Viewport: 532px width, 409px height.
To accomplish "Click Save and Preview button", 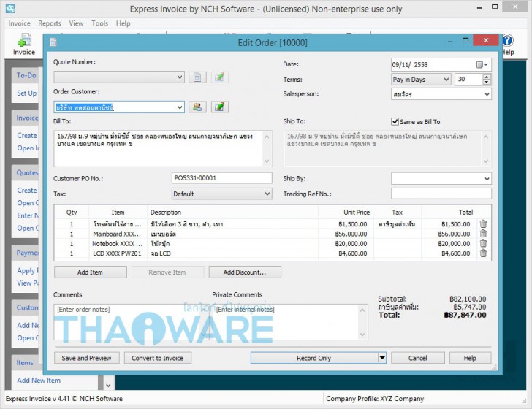I will pos(86,358).
